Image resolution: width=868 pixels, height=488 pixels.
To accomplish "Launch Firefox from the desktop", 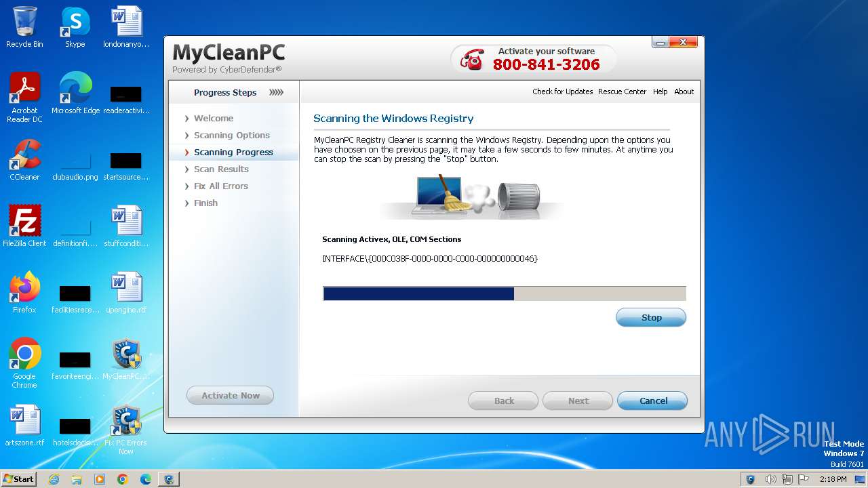I will [x=24, y=293].
